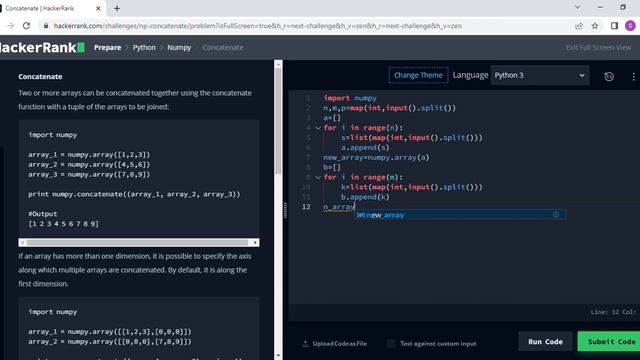Show details for the new_array suggestion
The image size is (640, 360).
tap(556, 214)
